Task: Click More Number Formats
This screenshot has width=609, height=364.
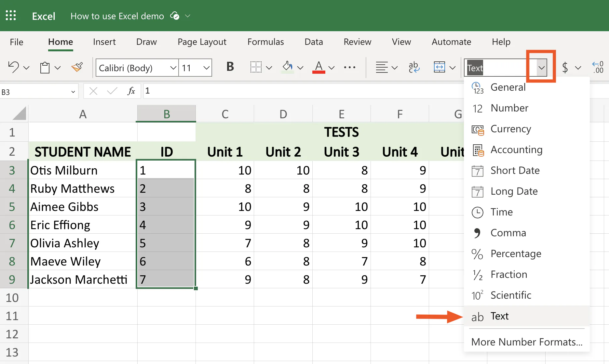Action: point(526,342)
